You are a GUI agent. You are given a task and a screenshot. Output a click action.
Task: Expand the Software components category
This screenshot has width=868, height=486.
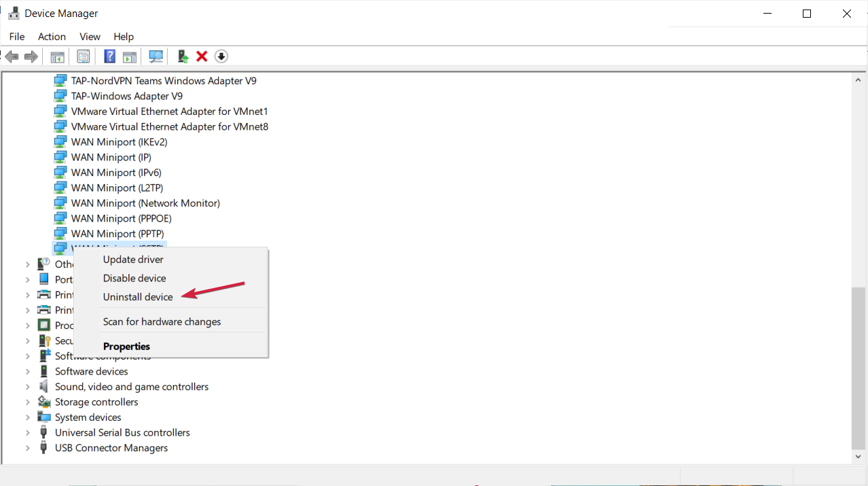point(28,356)
